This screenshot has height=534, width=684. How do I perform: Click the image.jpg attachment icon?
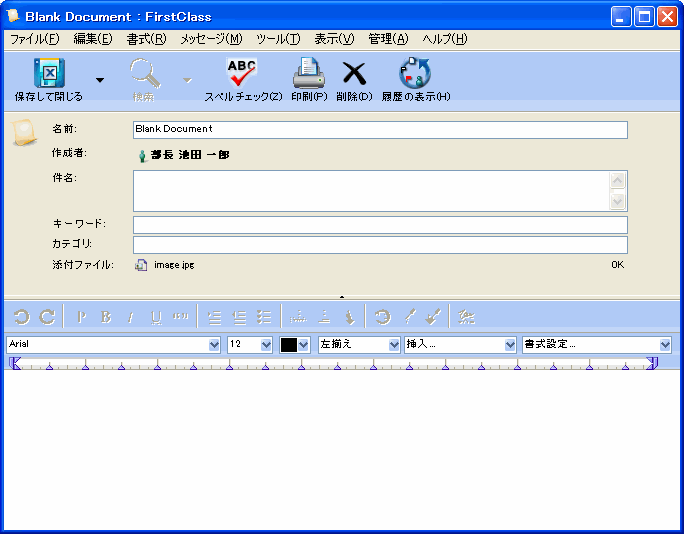click(141, 265)
